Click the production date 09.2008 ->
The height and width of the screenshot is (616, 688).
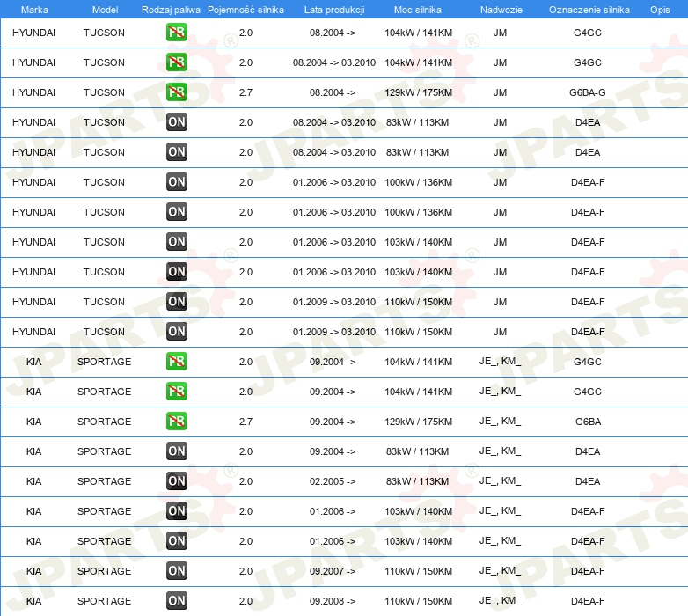(x=333, y=601)
